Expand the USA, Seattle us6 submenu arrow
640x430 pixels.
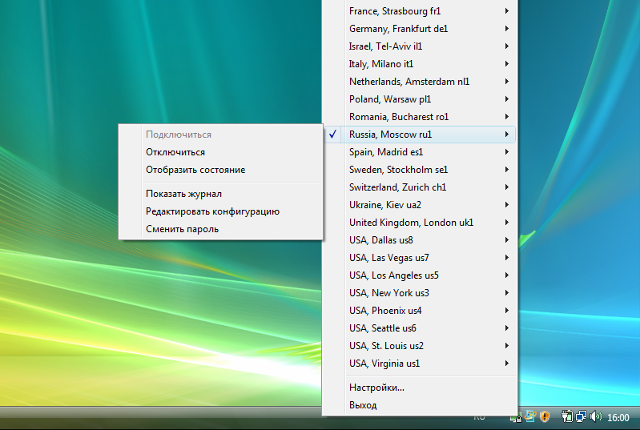507,328
